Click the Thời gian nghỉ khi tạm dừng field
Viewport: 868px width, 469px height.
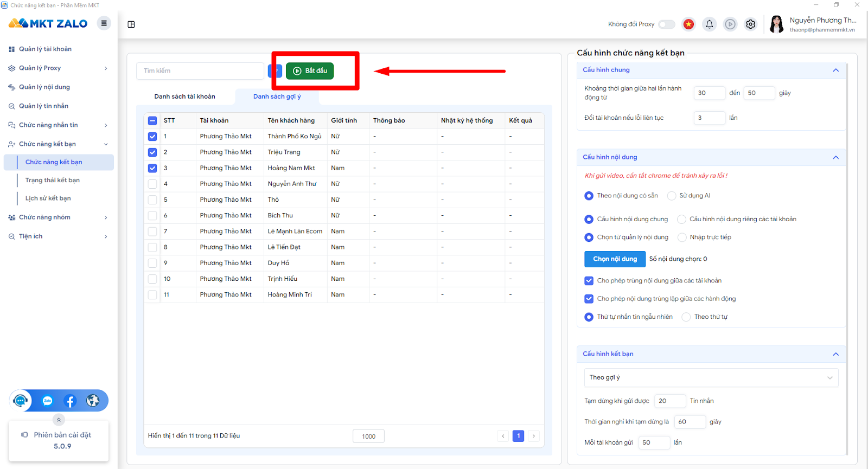click(690, 422)
